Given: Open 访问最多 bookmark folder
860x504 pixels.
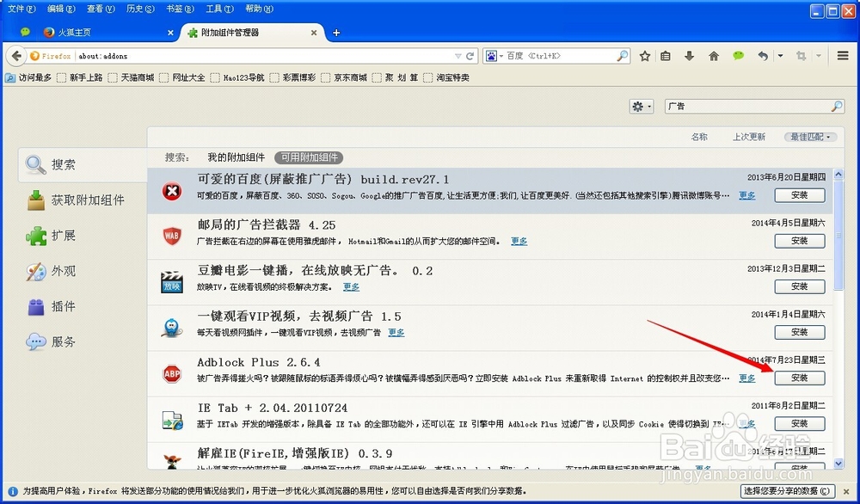Looking at the screenshot, I should [x=28, y=78].
